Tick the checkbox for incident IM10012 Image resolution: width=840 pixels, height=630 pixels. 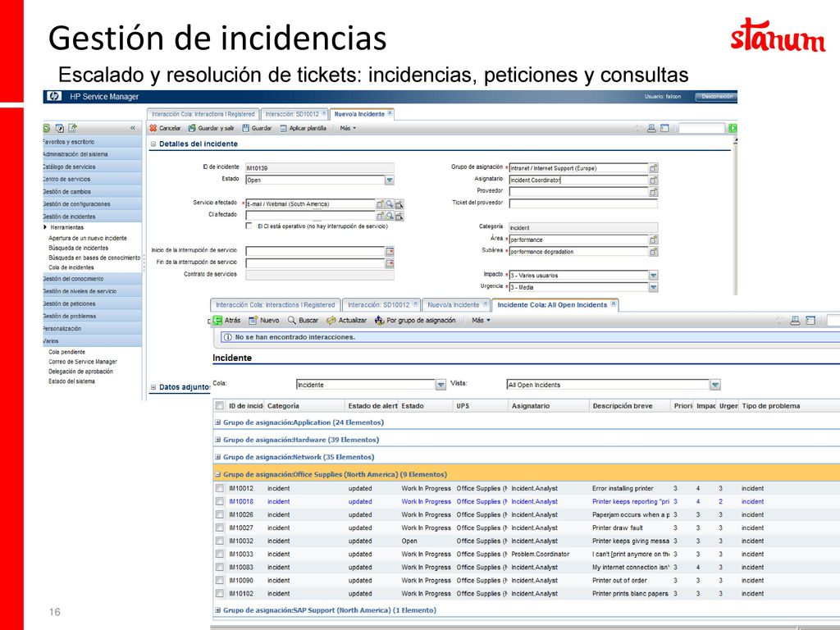coord(220,488)
